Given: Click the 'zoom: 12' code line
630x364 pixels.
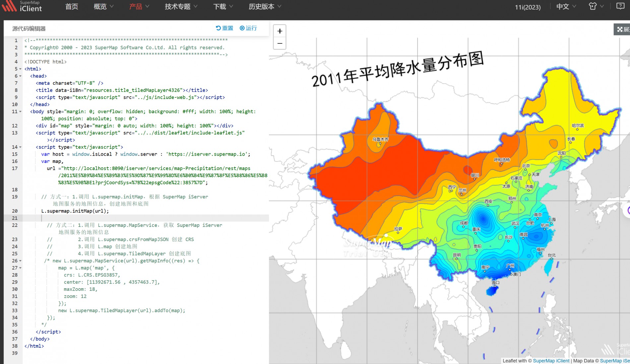Looking at the screenshot, I should 75,296.
